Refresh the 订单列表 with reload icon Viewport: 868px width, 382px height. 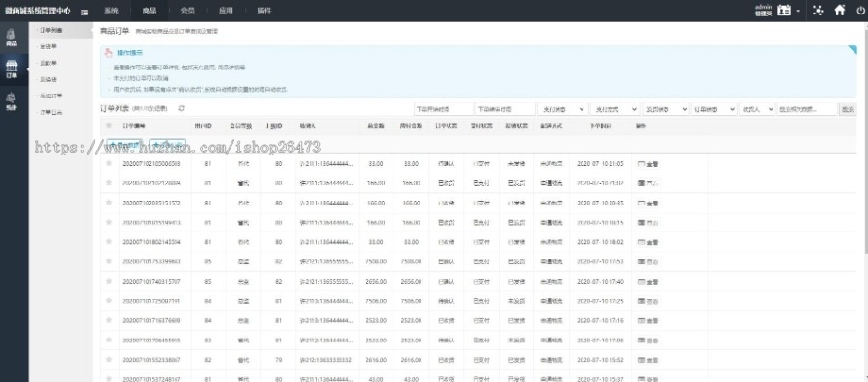pyautogui.click(x=181, y=108)
